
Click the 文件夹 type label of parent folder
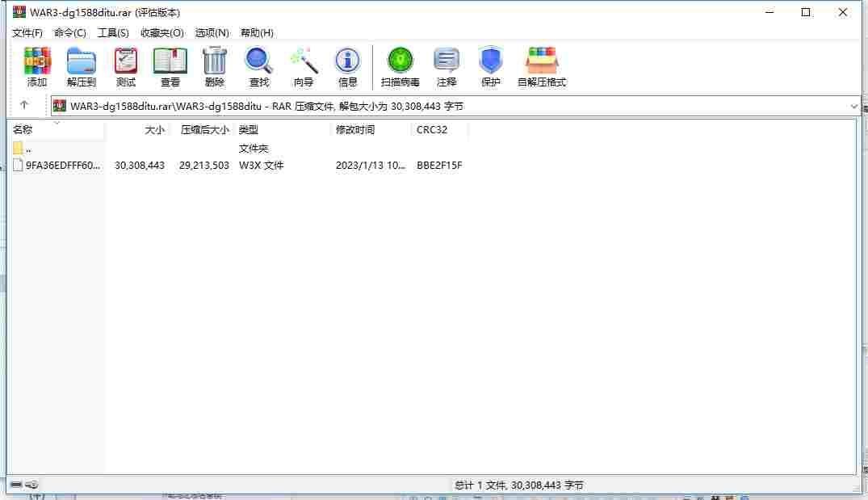(254, 149)
